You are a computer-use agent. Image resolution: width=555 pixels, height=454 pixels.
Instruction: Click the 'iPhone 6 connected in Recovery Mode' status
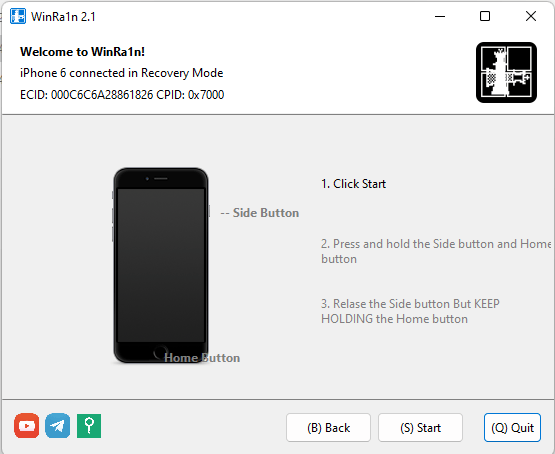[x=122, y=73]
